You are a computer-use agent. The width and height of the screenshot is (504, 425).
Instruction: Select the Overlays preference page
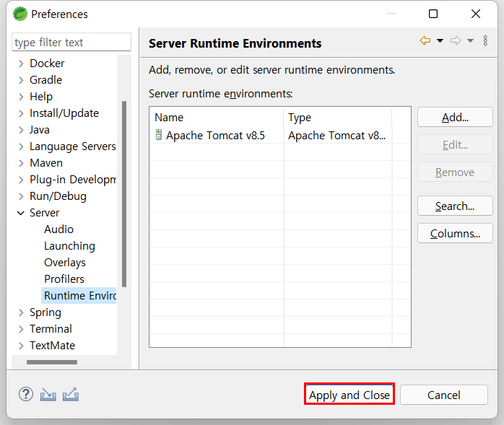click(x=65, y=263)
